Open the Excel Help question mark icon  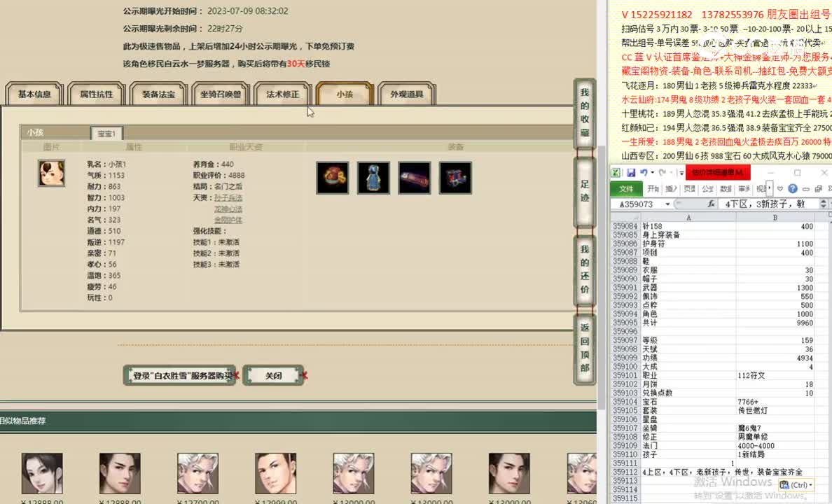pyautogui.click(x=793, y=188)
